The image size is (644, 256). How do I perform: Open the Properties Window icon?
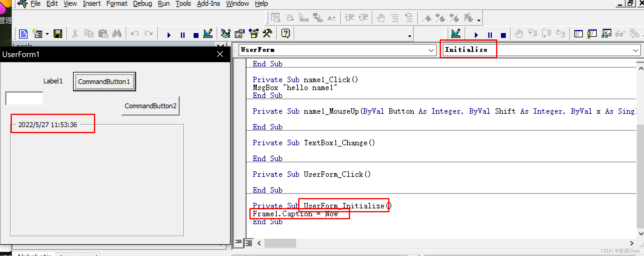239,33
